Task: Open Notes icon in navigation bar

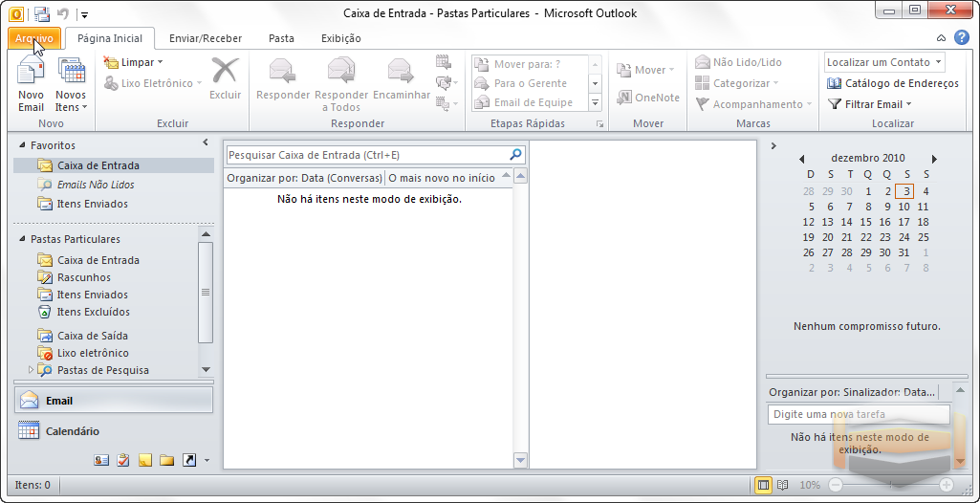Action: [x=145, y=461]
